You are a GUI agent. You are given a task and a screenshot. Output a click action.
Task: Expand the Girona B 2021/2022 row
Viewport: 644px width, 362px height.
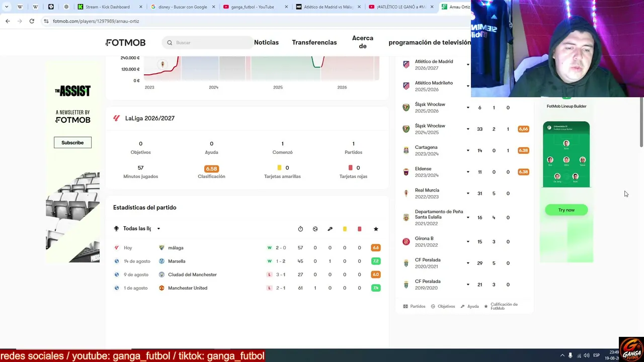coord(468,242)
